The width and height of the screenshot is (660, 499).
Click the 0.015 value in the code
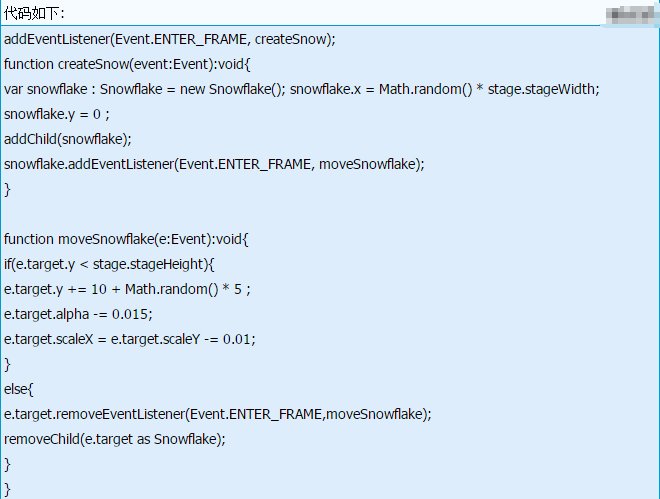click(133, 314)
